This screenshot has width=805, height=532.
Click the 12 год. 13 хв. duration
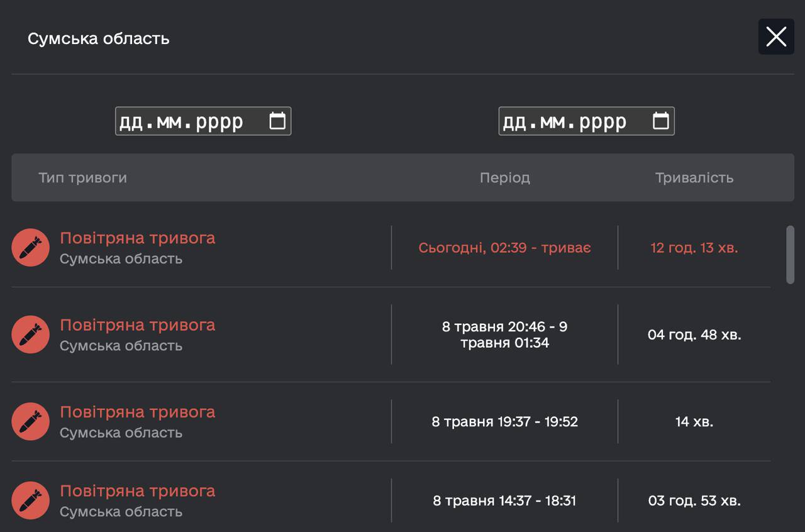pos(694,248)
